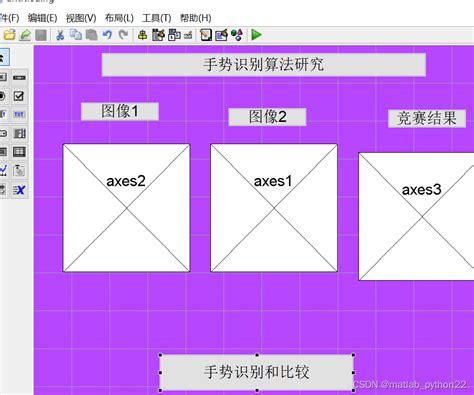The image size is (474, 395).
Task: Pick the Slider component from the palette
Action: click(19, 78)
